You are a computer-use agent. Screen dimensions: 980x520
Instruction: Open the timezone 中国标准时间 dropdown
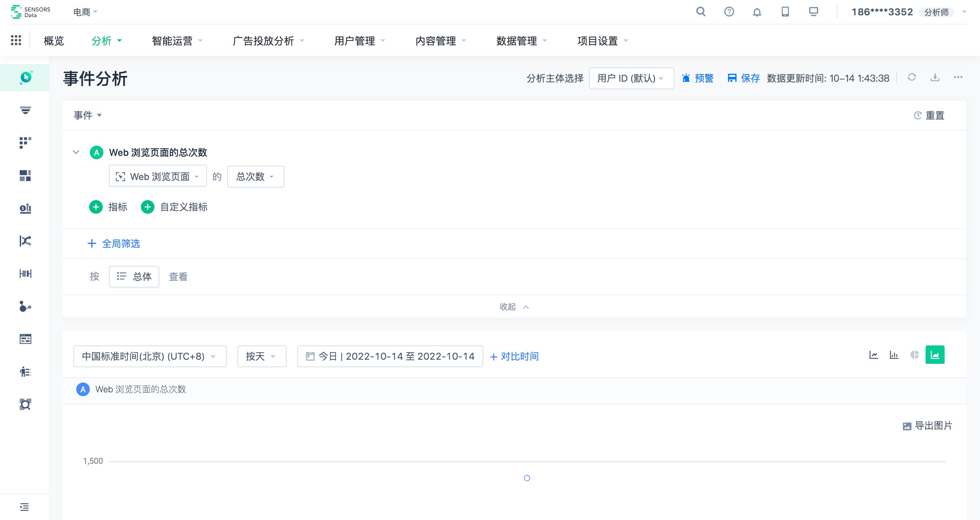click(x=150, y=356)
